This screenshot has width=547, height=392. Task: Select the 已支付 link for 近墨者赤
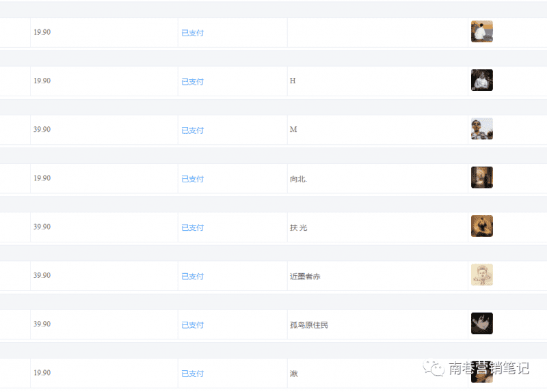[192, 277]
